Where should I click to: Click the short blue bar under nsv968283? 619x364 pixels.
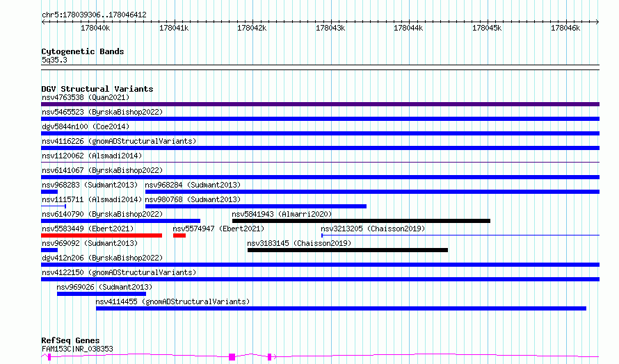coord(49,192)
